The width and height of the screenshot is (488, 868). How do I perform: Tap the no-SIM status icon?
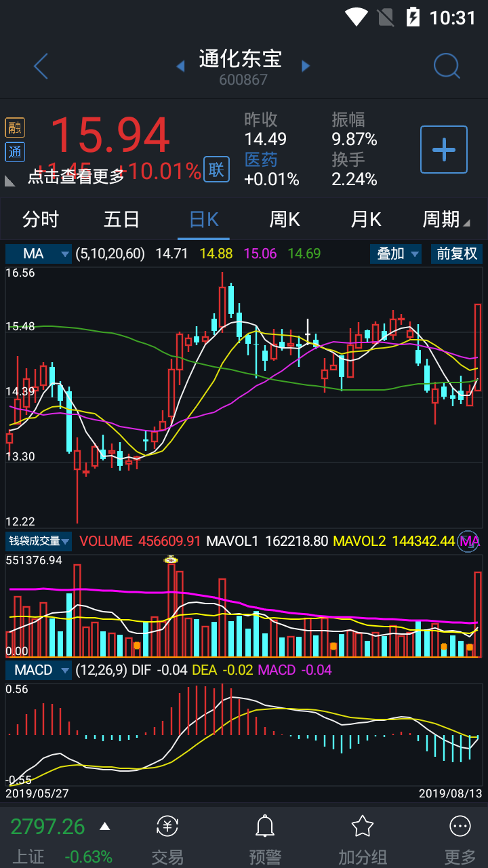click(386, 16)
